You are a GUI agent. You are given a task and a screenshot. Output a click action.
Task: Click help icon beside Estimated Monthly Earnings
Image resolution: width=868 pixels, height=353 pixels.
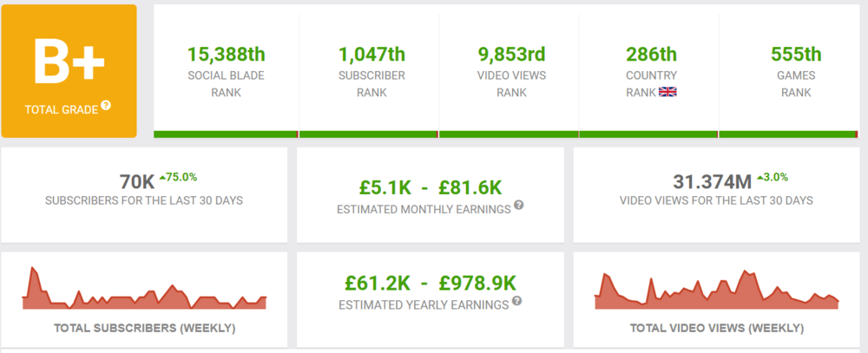518,205
